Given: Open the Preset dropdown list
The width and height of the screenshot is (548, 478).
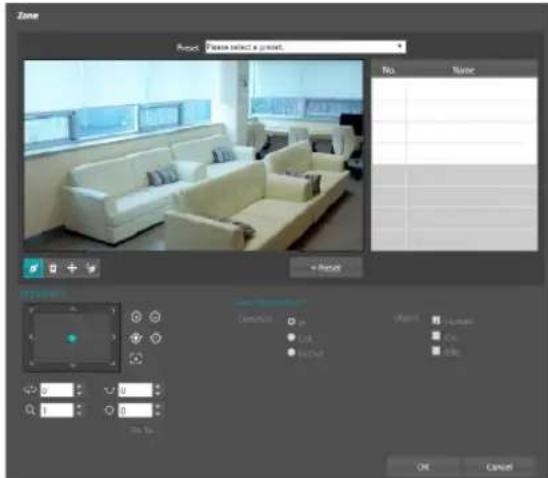Looking at the screenshot, I should tap(306, 47).
